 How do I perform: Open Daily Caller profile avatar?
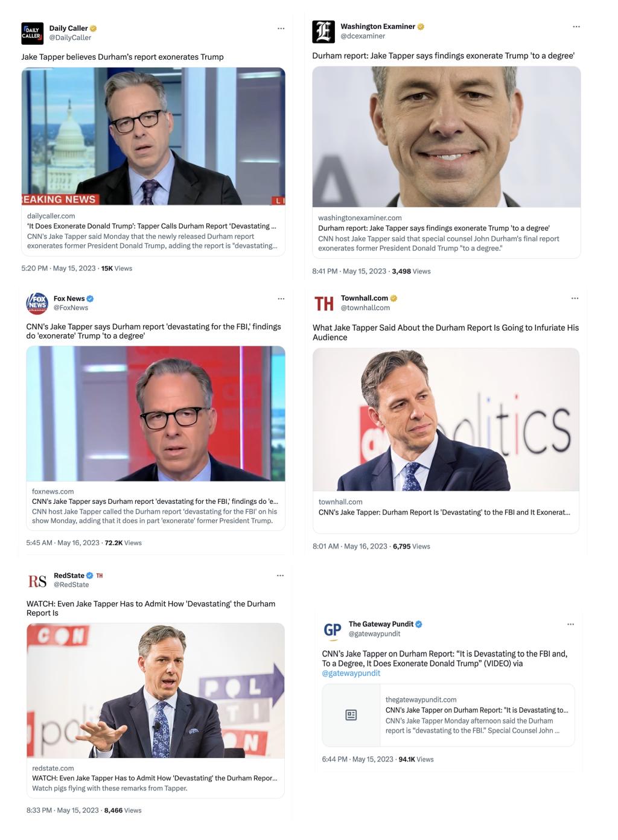point(32,33)
